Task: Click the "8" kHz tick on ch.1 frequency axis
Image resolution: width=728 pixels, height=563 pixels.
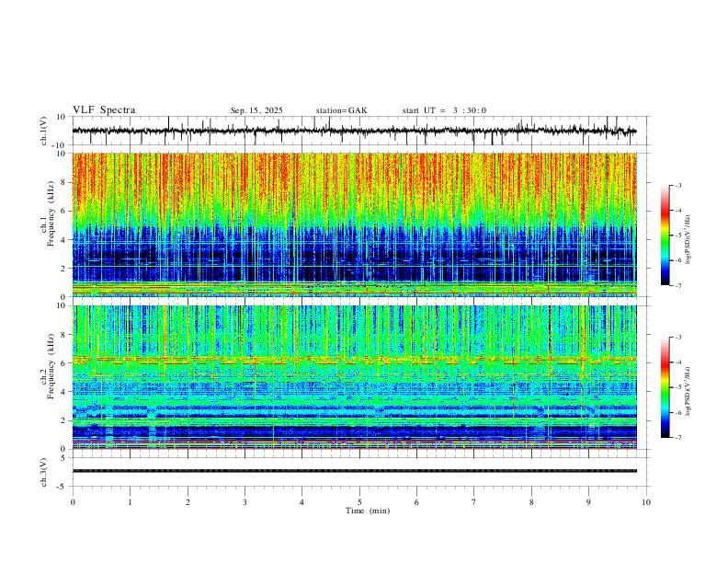Action: (x=64, y=182)
